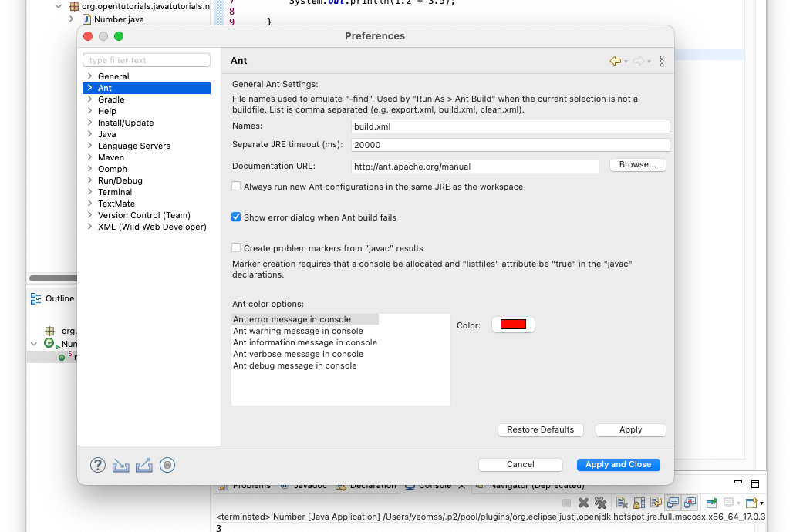793x532 pixels.
Task: Click Remove All Terminated Launches double-X icon
Action: point(600,503)
